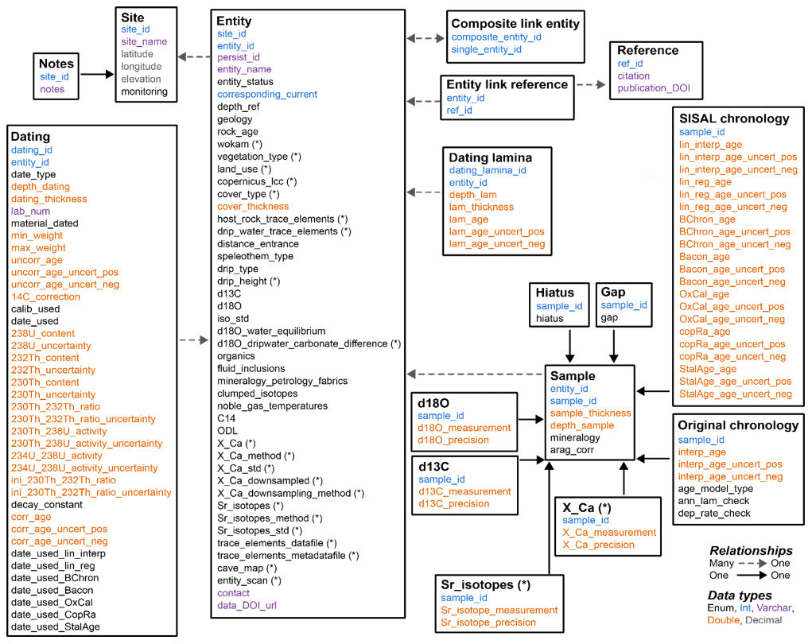Select the SISAL chronology table title
This screenshot has width=812, height=644.
(734, 119)
